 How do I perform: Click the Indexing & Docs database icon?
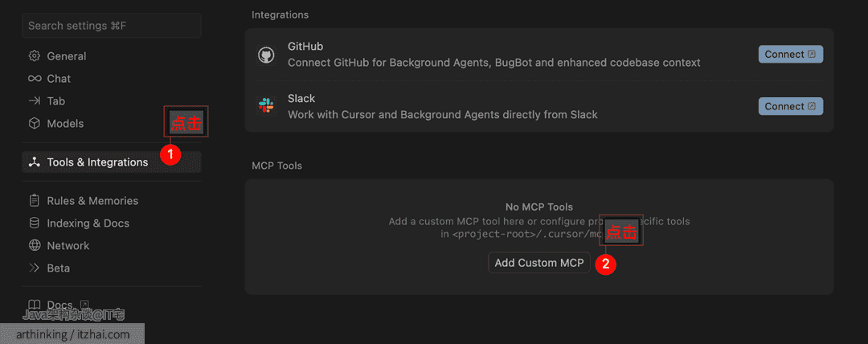click(35, 223)
